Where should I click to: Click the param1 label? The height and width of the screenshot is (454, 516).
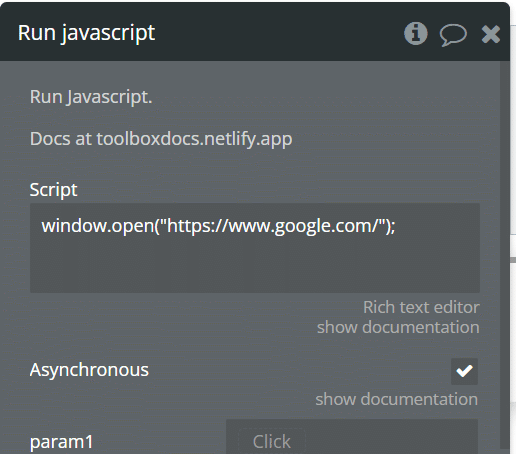tap(61, 442)
